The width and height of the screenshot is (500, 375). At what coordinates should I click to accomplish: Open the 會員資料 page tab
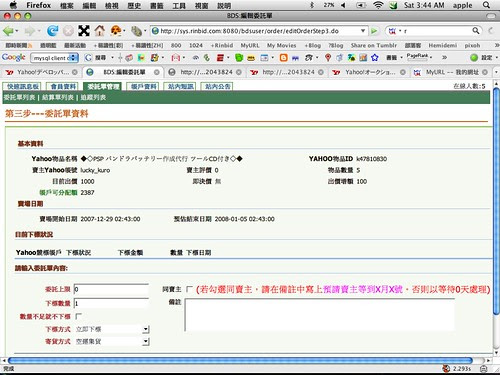[63, 87]
